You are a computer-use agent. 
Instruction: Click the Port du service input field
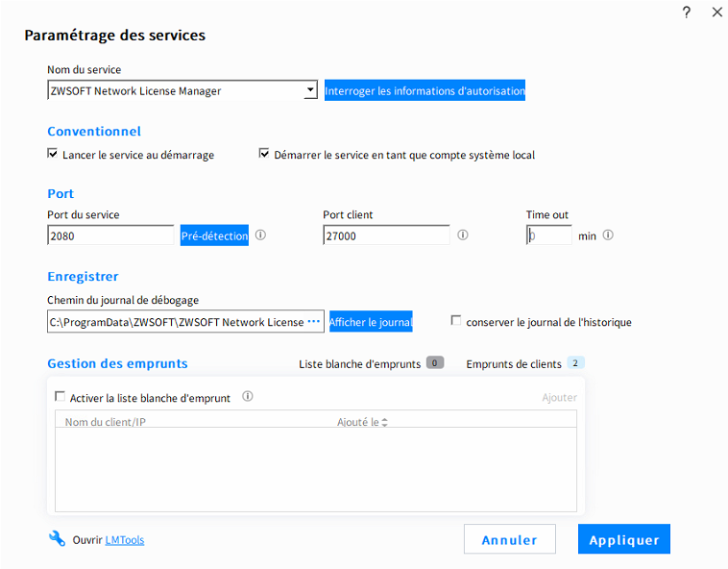tap(110, 235)
